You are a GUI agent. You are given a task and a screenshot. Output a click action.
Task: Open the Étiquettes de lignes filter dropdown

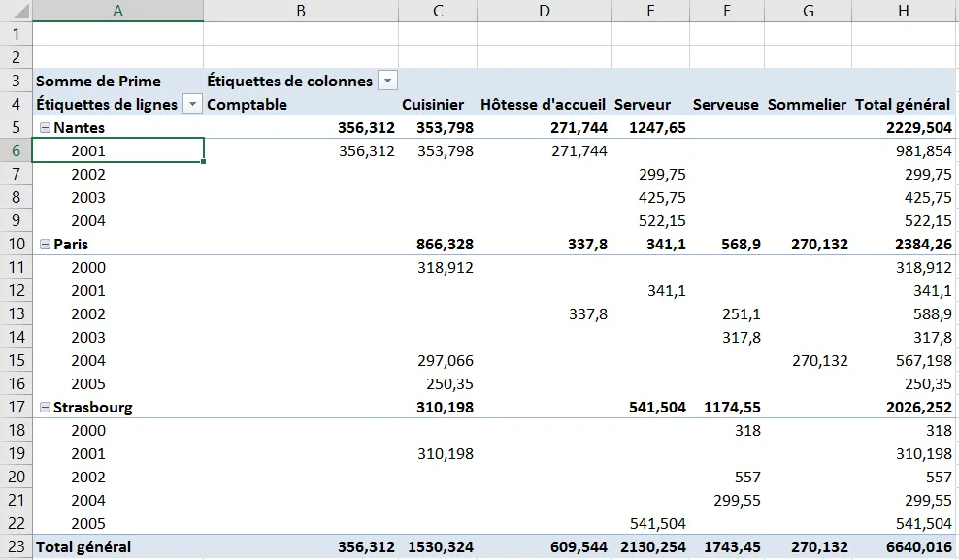192,105
